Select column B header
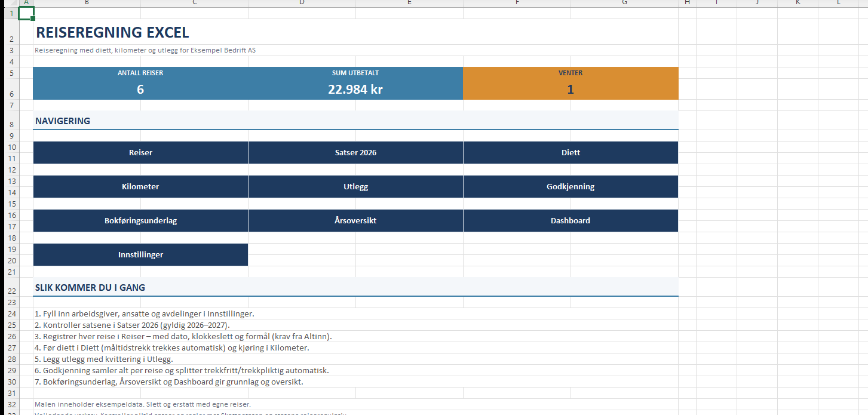Image resolution: width=868 pixels, height=415 pixels. click(87, 3)
